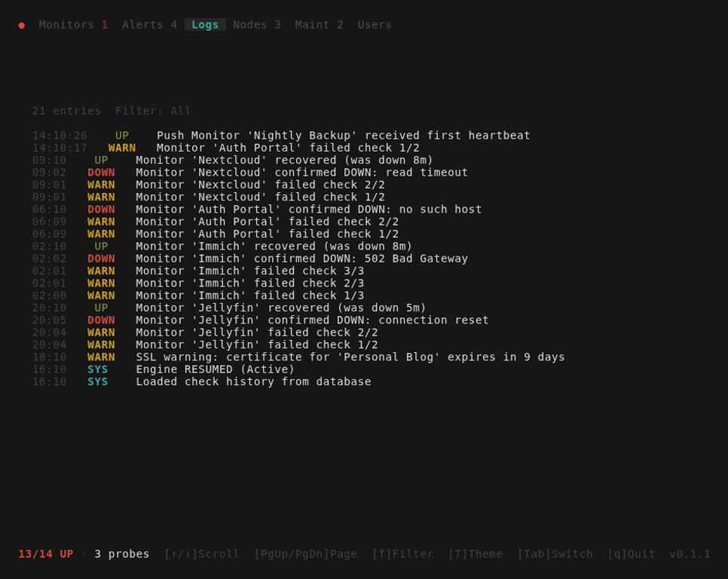Click the v0.1.1 version label
Image resolution: width=728 pixels, height=579 pixels.
click(x=690, y=554)
